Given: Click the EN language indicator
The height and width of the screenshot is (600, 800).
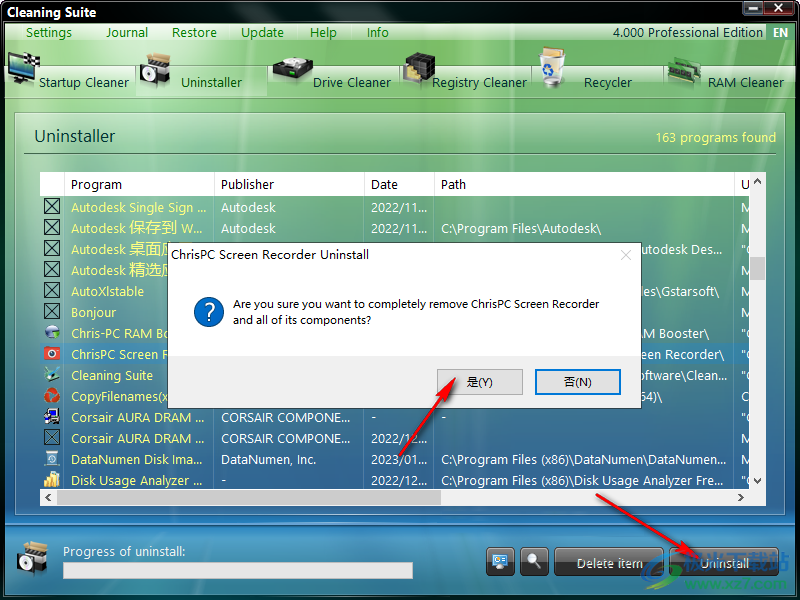Looking at the screenshot, I should pos(780,33).
